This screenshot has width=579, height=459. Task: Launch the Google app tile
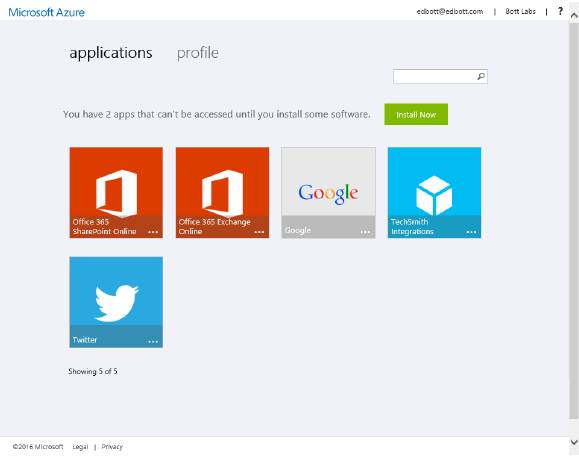pyautogui.click(x=328, y=192)
